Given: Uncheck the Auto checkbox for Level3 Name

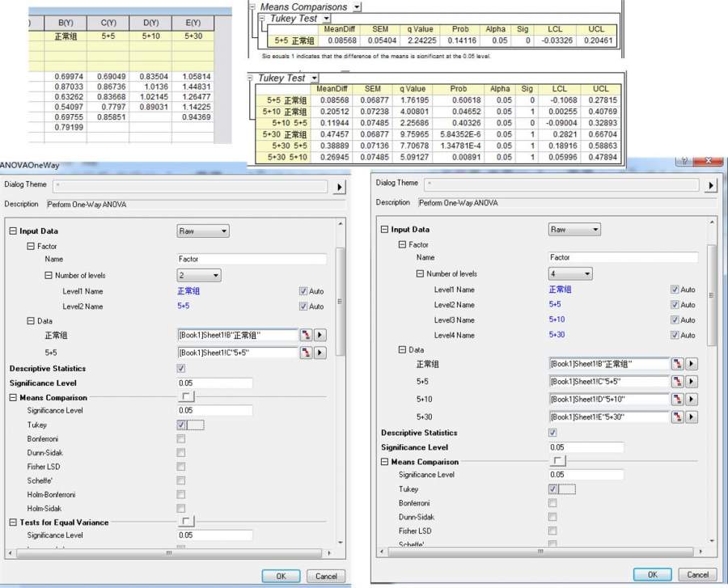Looking at the screenshot, I should click(675, 320).
